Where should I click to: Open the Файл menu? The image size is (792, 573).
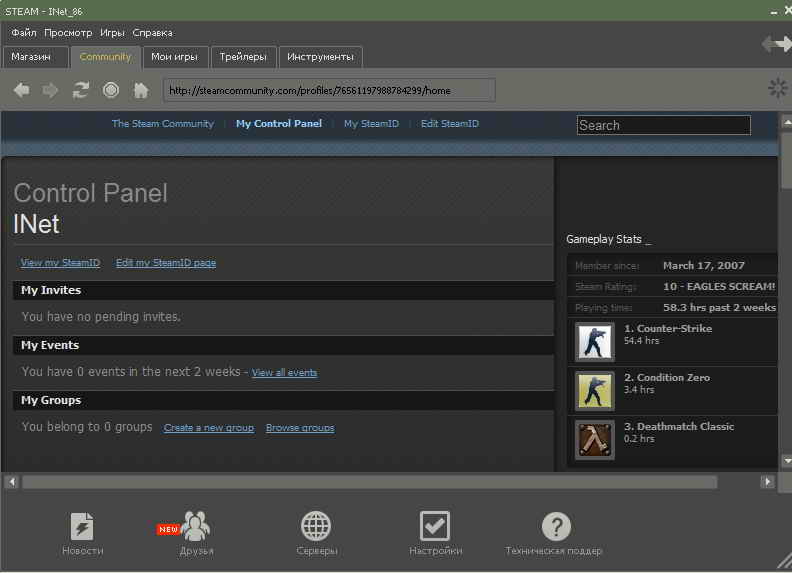click(x=24, y=33)
